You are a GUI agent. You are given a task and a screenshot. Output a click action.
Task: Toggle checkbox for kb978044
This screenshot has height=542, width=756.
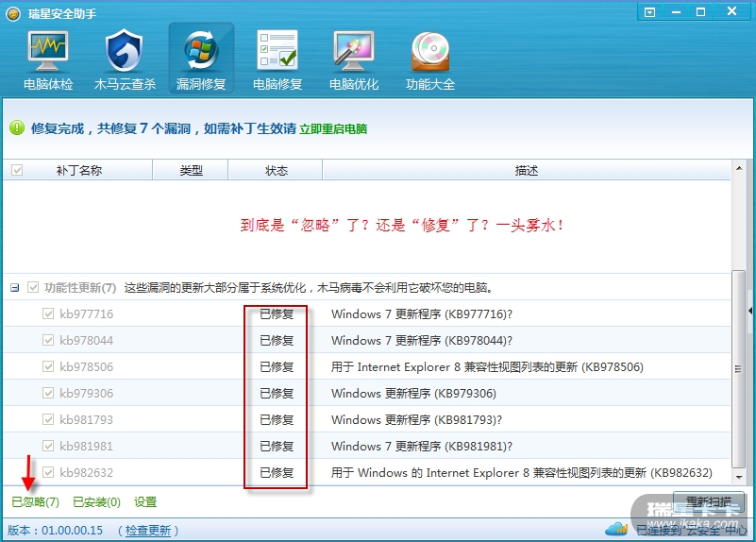click(48, 340)
